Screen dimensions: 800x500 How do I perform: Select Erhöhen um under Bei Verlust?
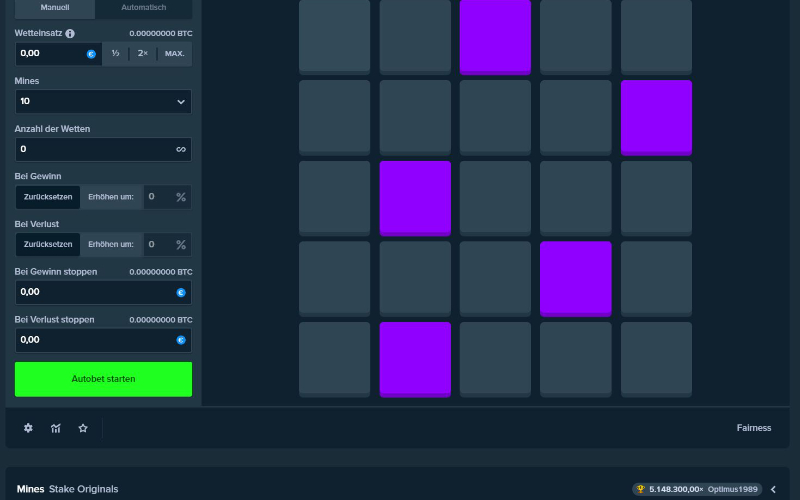(111, 244)
